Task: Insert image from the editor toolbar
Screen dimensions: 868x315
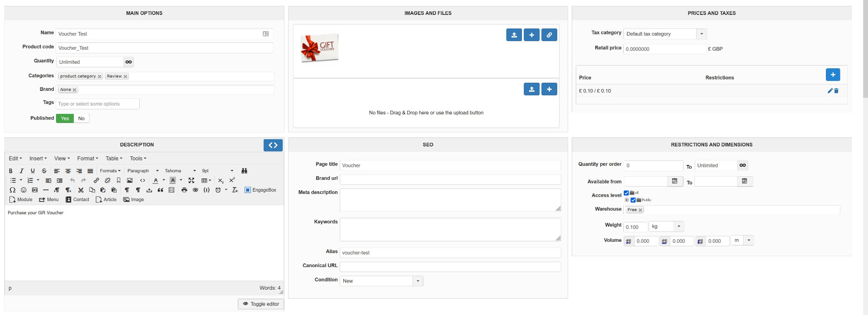Action: (130, 180)
